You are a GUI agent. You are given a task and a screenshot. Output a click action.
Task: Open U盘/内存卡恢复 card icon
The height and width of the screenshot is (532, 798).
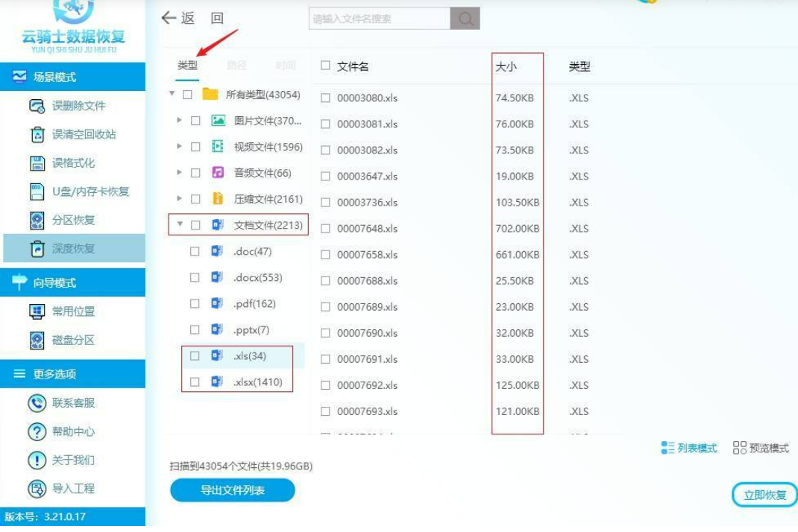[x=37, y=191]
